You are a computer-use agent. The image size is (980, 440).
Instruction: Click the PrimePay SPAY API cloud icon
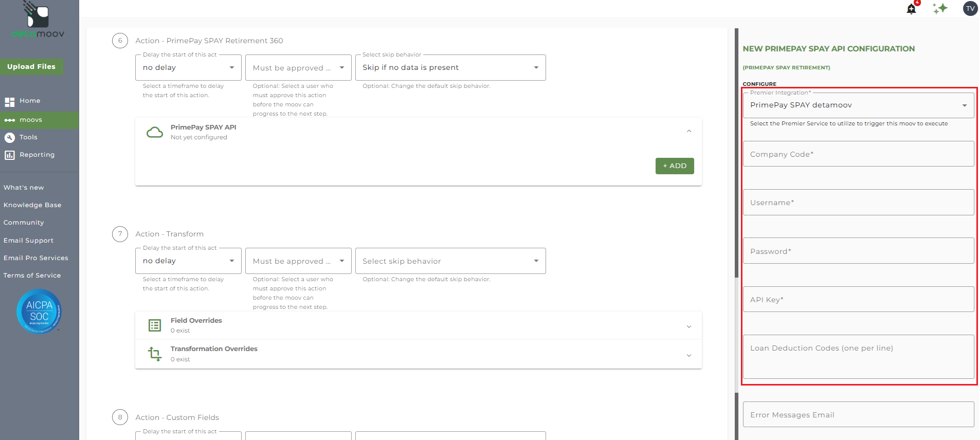click(x=155, y=133)
